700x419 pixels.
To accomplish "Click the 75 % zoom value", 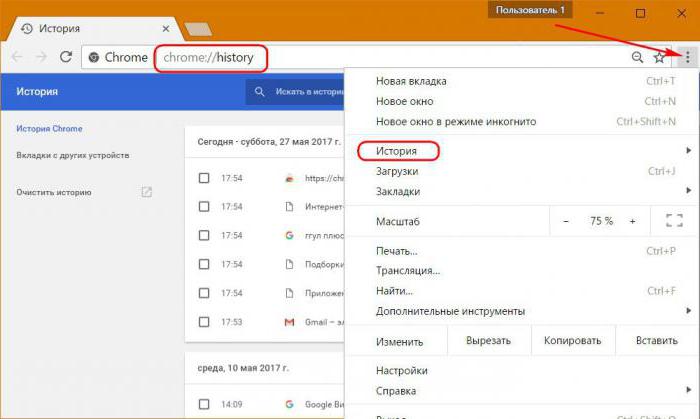I will click(601, 221).
